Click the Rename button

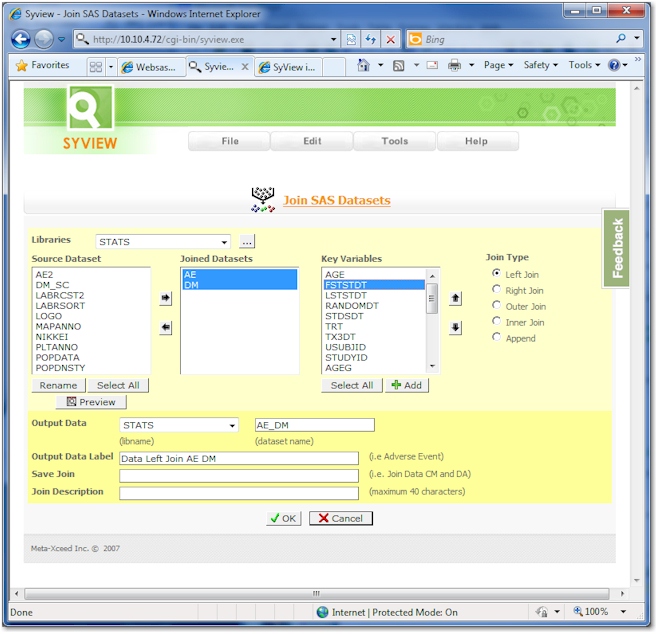[58, 386]
